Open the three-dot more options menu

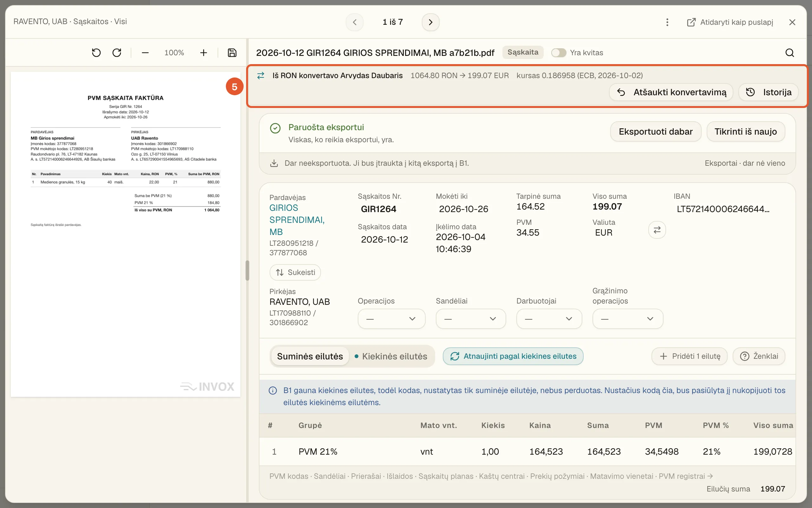click(667, 22)
